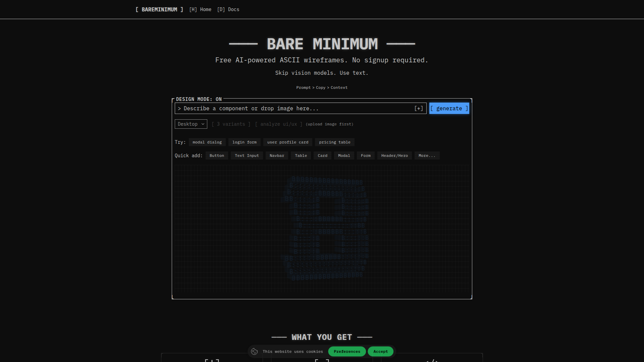Try the 'login form' example

pyautogui.click(x=244, y=142)
